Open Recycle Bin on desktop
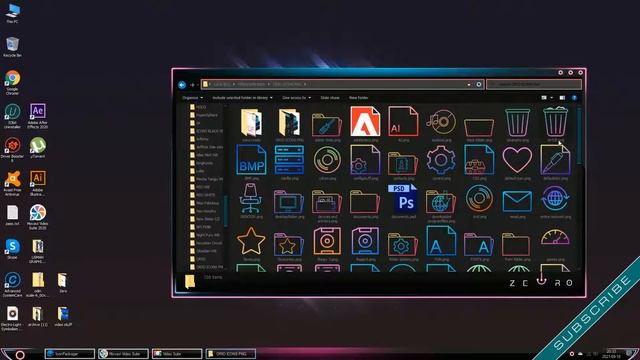Screen dimensions: 640x360 coord(12,47)
